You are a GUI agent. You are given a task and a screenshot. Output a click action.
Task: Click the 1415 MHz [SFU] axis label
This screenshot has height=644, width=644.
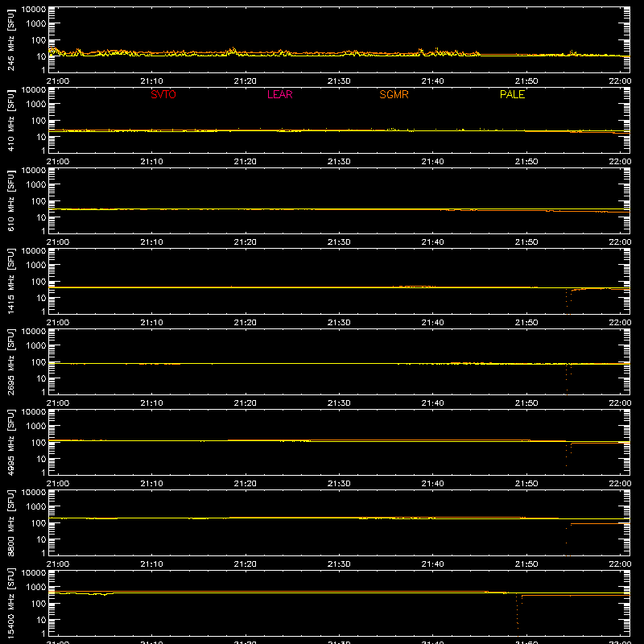(x=10, y=281)
